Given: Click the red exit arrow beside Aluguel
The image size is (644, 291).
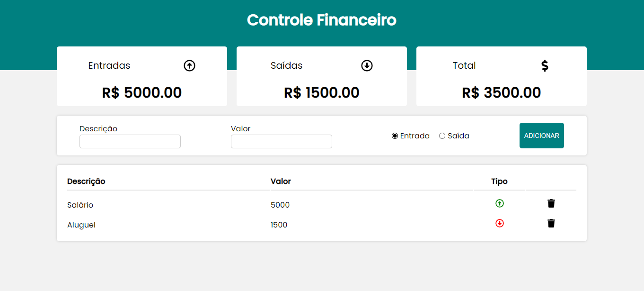Looking at the screenshot, I should point(500,223).
